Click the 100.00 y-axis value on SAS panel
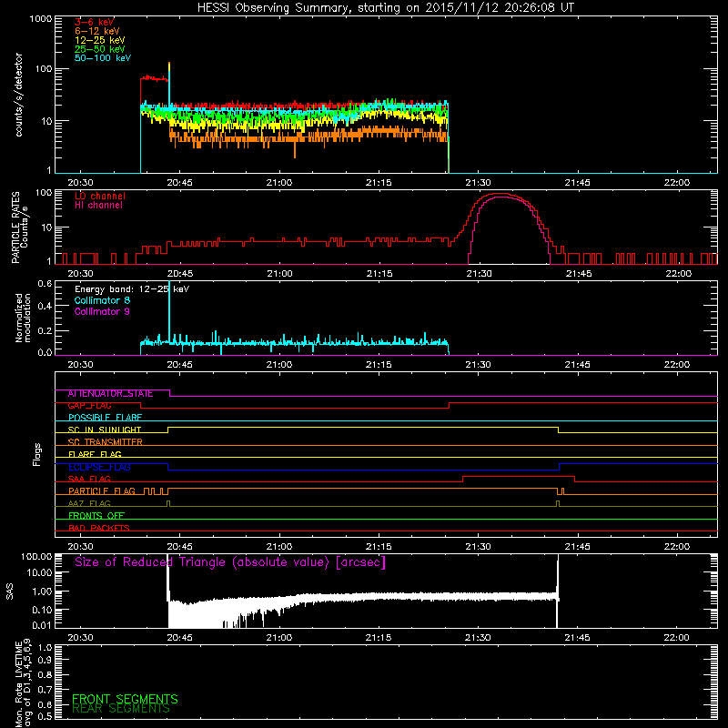 [36, 557]
